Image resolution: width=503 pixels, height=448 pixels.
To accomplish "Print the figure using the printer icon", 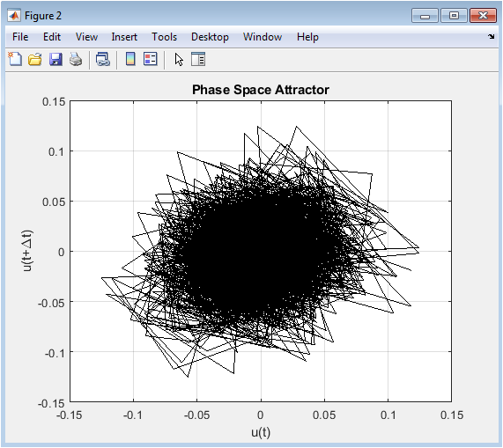I will [76, 59].
